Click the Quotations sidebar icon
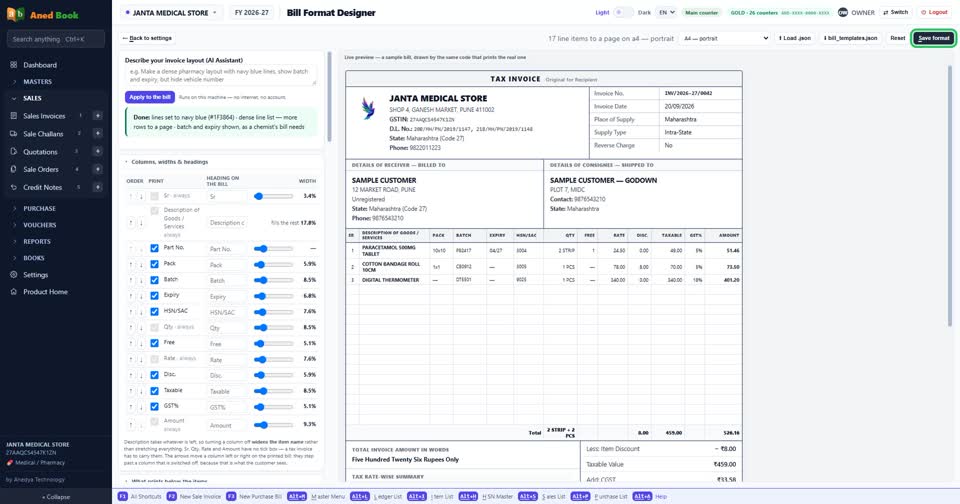Screen dimensions: 960x504 pyautogui.click(x=13, y=151)
